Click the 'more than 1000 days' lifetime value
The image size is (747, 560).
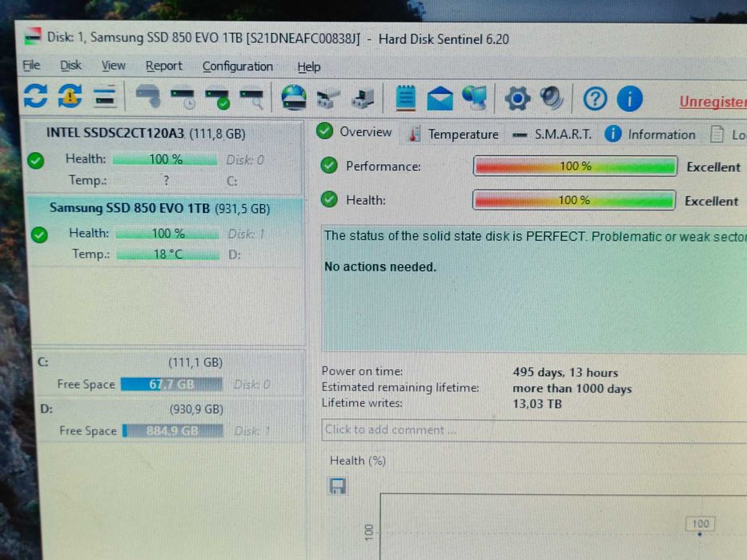[572, 389]
